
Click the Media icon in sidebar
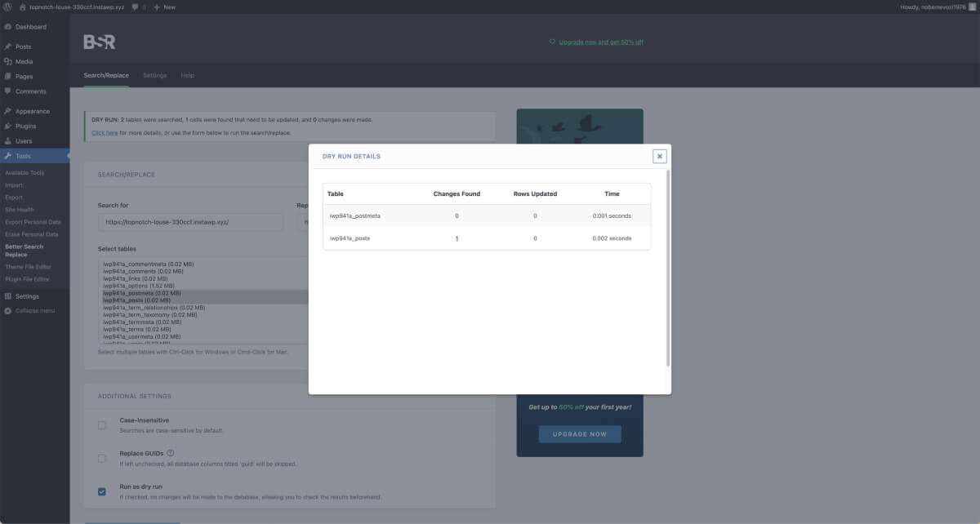[x=7, y=61]
